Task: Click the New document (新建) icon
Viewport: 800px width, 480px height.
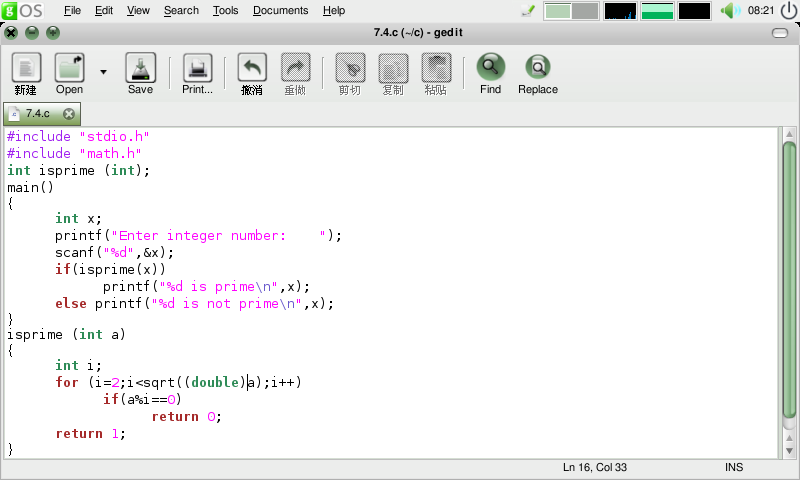Action: point(26,68)
